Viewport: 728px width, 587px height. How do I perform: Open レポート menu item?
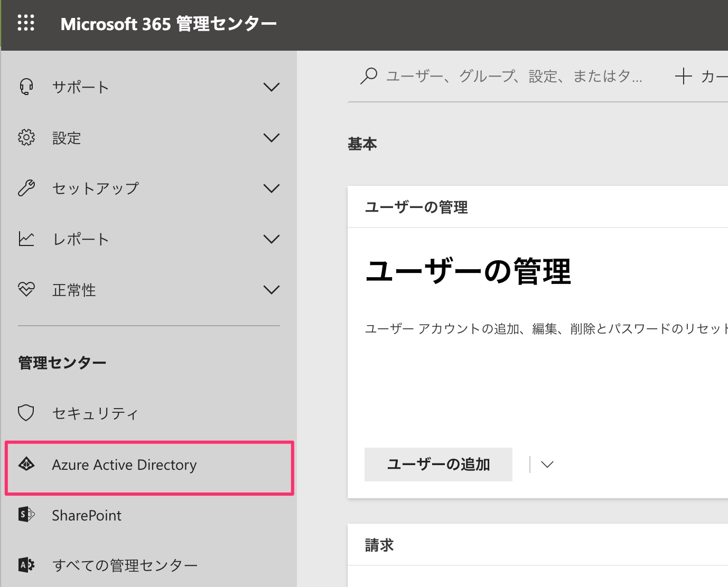coord(148,239)
